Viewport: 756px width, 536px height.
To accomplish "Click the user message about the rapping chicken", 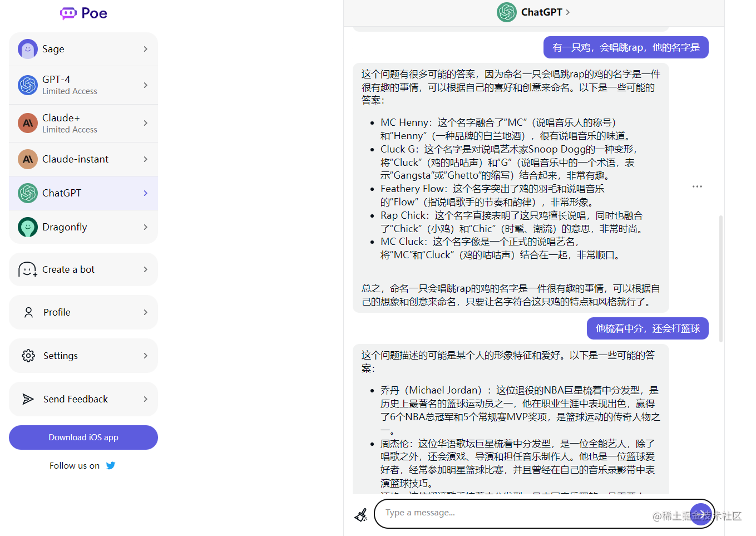I will (x=626, y=47).
